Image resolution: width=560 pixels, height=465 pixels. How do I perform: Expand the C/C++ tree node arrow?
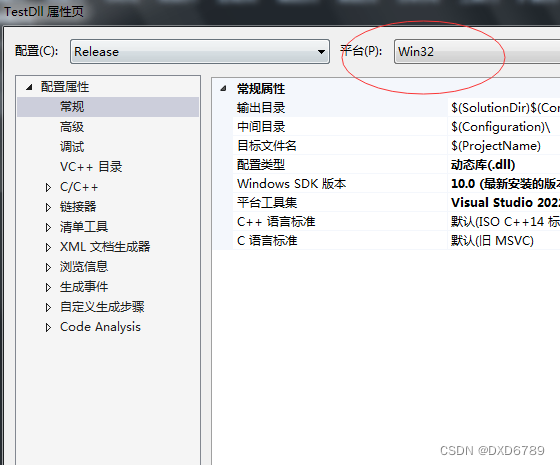pos(48,187)
